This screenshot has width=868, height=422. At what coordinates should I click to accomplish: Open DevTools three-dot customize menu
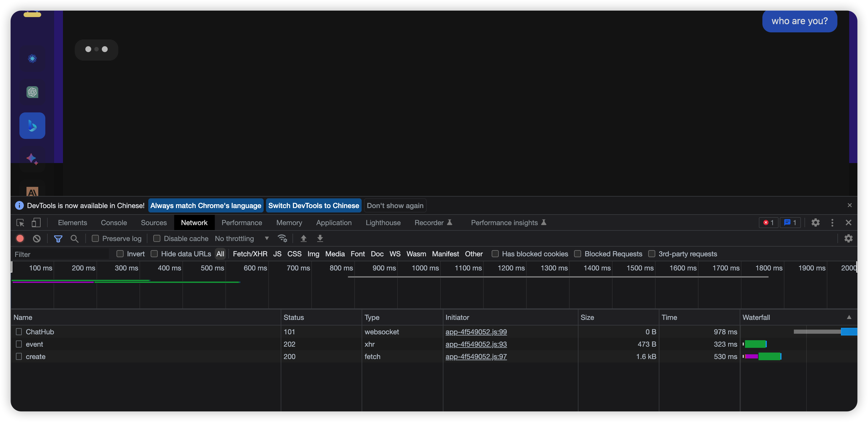(832, 223)
